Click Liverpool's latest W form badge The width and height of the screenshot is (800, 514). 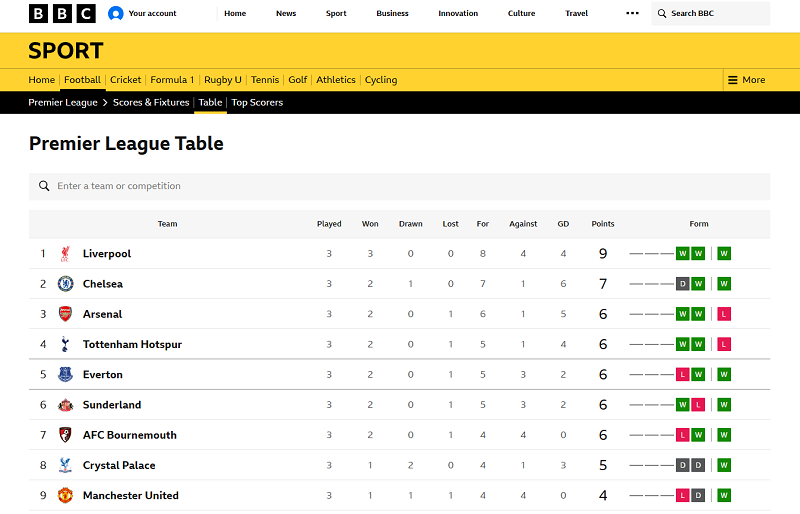(x=724, y=254)
